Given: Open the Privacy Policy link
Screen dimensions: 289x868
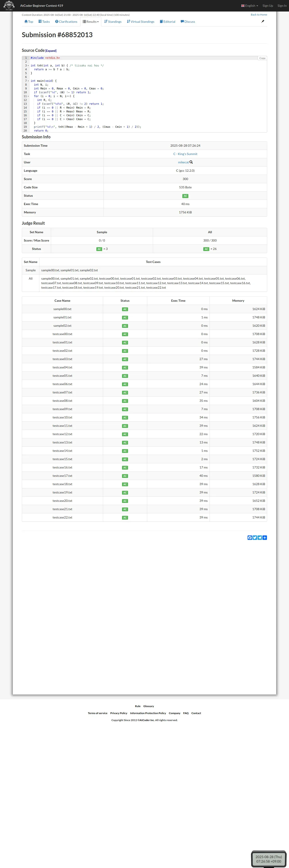Looking at the screenshot, I should click(x=119, y=713).
